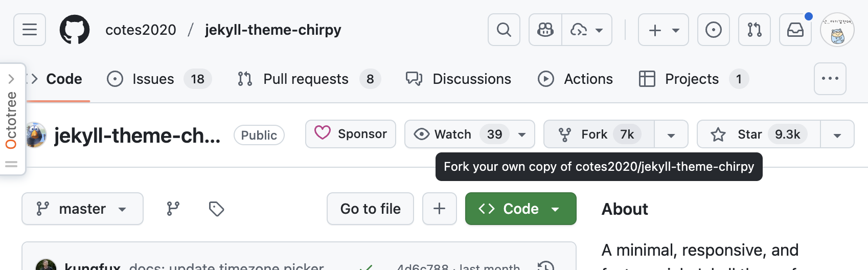Screen dimensions: 868x270
Task: Open the search magnifier icon
Action: [504, 30]
